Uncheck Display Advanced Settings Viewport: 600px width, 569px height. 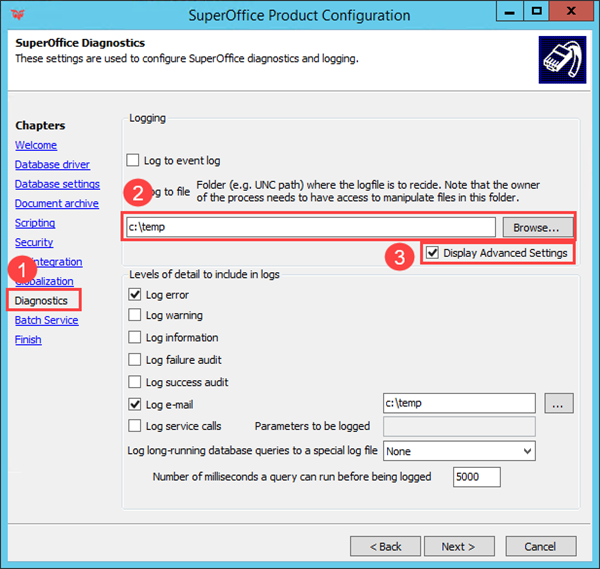(x=432, y=253)
